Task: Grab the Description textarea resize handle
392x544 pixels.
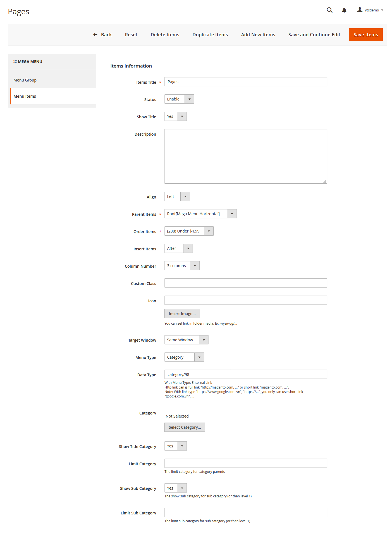Action: (x=325, y=181)
